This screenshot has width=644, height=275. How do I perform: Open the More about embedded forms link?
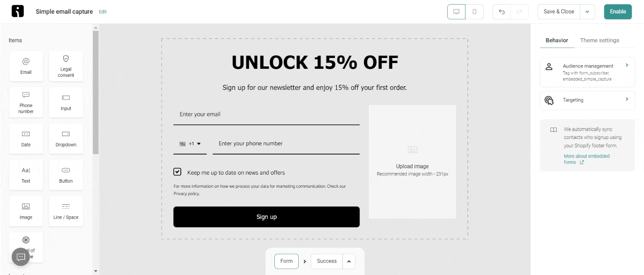[x=587, y=159]
